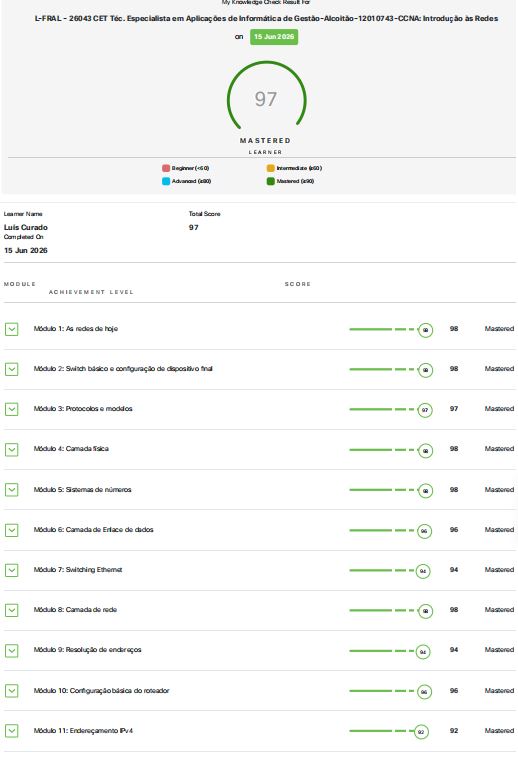
Task: Expand Módulo 6: Camada de Enlace
Action: [12, 530]
